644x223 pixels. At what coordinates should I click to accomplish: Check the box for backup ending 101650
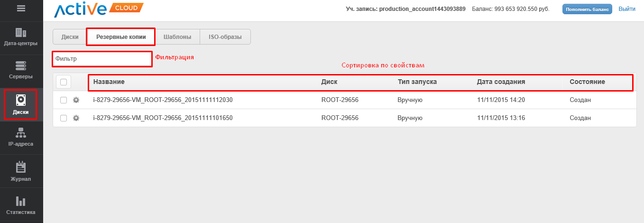(x=64, y=118)
